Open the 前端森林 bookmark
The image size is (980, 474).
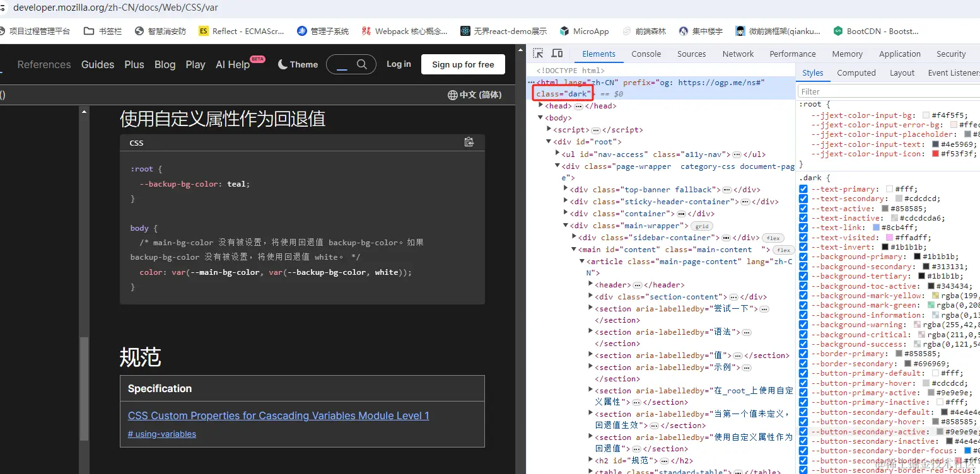pos(644,31)
